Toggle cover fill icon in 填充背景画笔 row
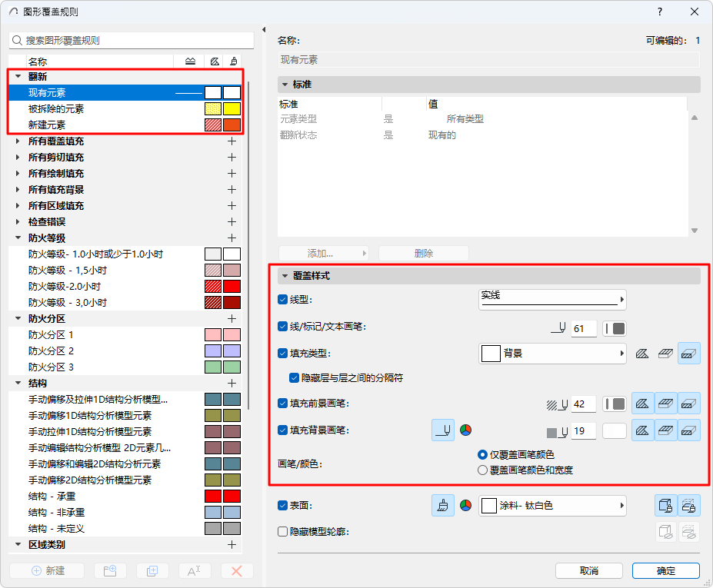Viewport: 713px width, 588px height. [x=666, y=430]
